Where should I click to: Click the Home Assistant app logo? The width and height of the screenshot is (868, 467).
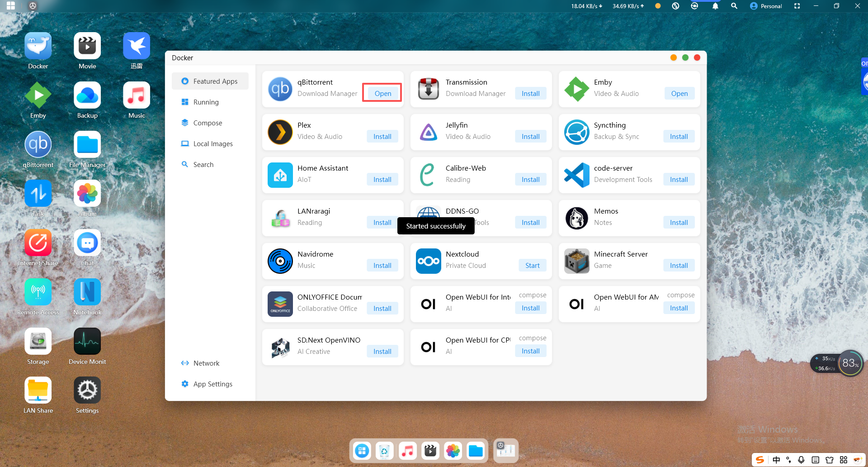(x=280, y=175)
